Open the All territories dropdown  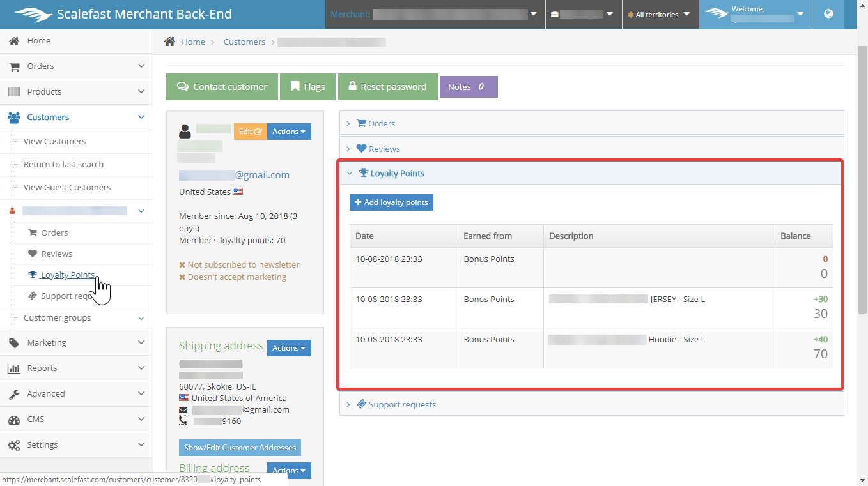click(x=660, y=15)
